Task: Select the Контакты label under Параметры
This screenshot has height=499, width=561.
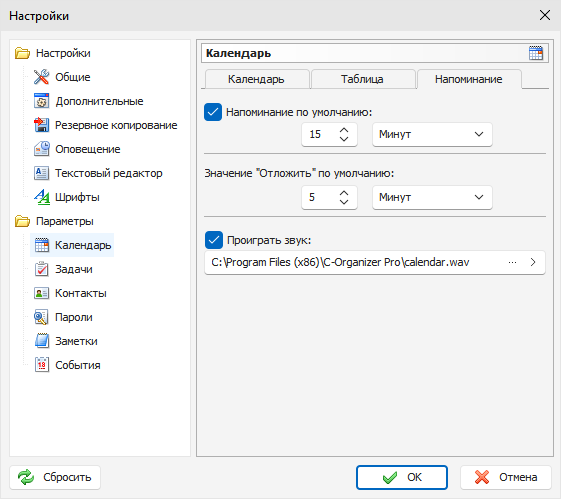Action: click(81, 293)
